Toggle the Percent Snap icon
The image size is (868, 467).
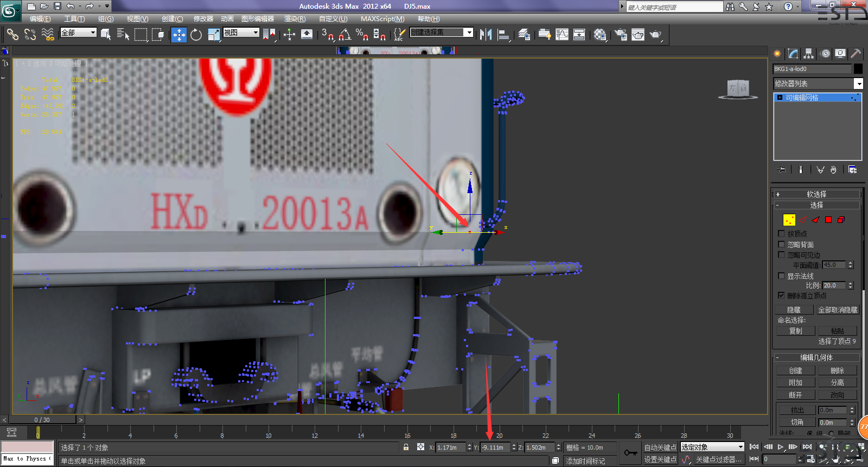pos(362,34)
